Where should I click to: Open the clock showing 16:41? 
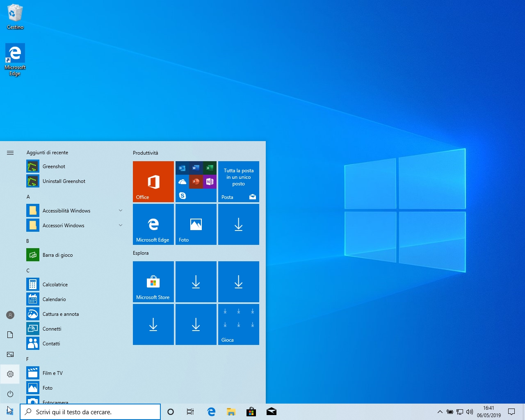coord(488,412)
